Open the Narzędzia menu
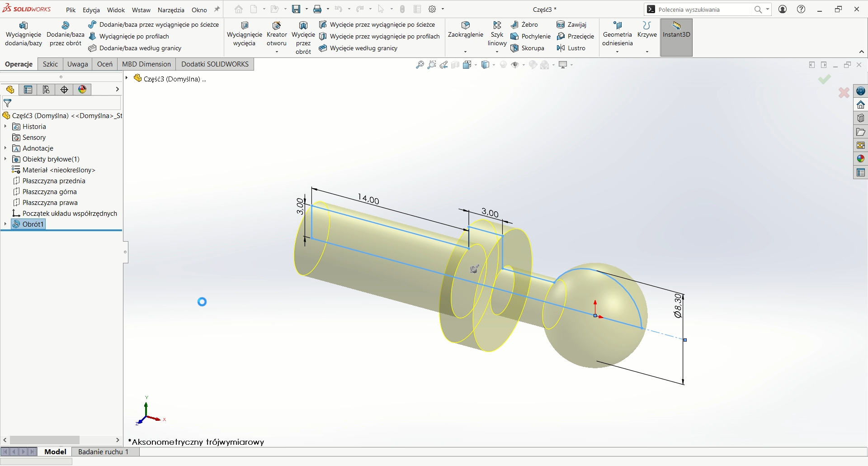This screenshot has width=868, height=466. [x=171, y=10]
